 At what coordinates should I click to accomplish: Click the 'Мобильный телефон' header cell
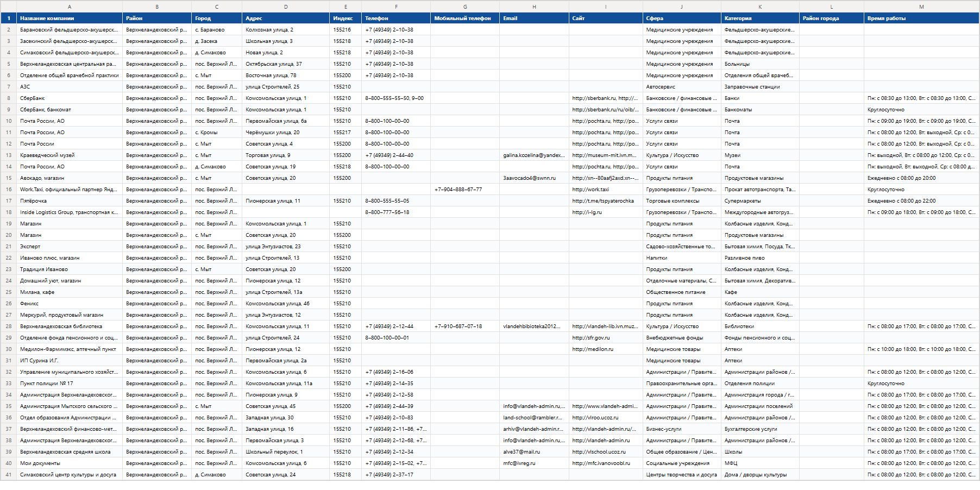coord(465,18)
